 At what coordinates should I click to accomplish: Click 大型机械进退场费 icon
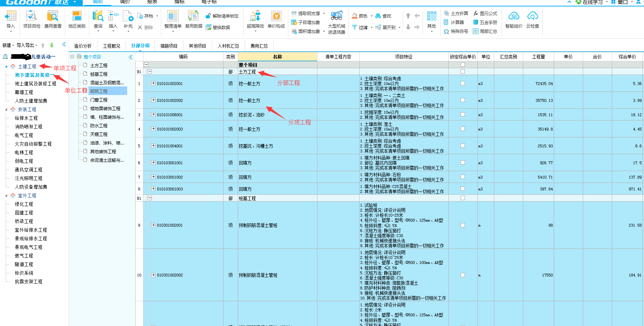point(336,16)
